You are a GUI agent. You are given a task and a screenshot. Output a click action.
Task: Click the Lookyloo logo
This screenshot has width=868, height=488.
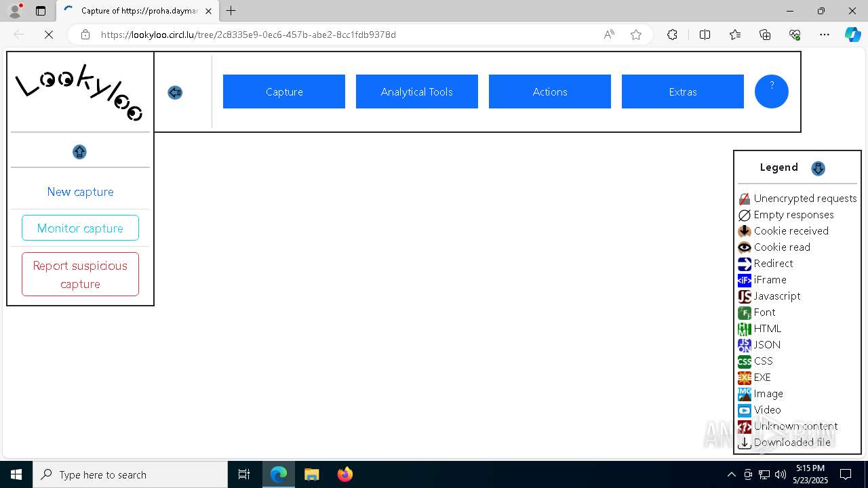coord(80,92)
